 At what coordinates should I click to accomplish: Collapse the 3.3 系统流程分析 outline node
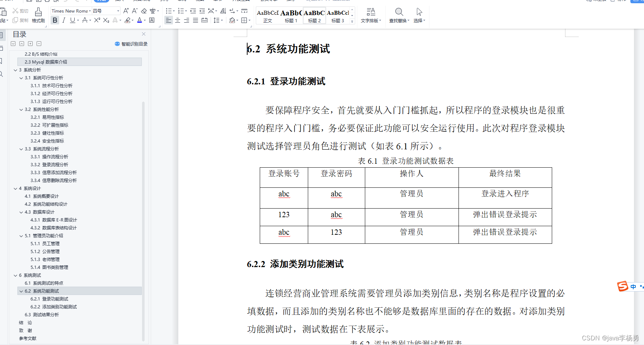[x=21, y=149]
